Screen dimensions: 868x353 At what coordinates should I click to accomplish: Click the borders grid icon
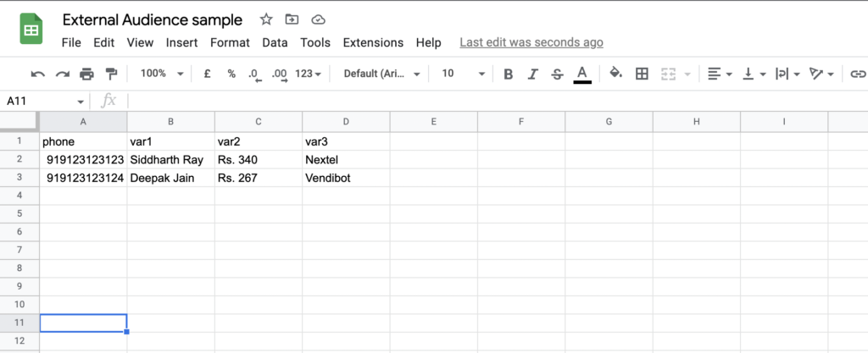642,74
